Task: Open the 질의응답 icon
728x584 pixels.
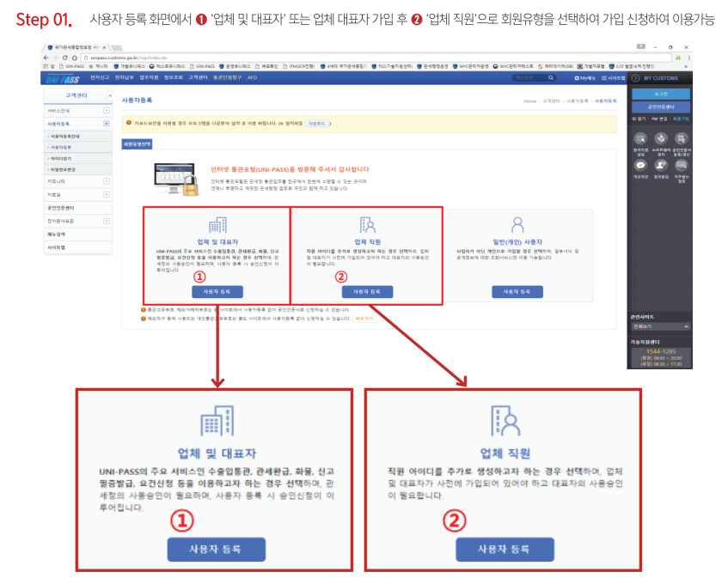Action: coord(661,165)
